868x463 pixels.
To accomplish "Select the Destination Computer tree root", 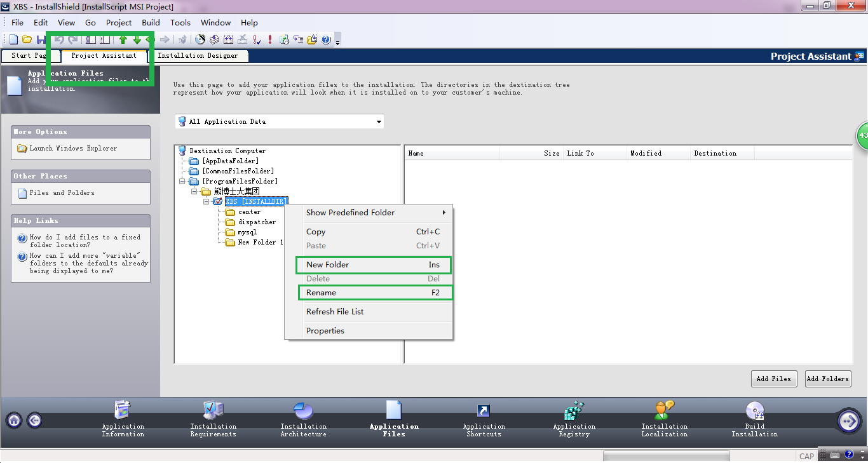I will click(x=227, y=151).
